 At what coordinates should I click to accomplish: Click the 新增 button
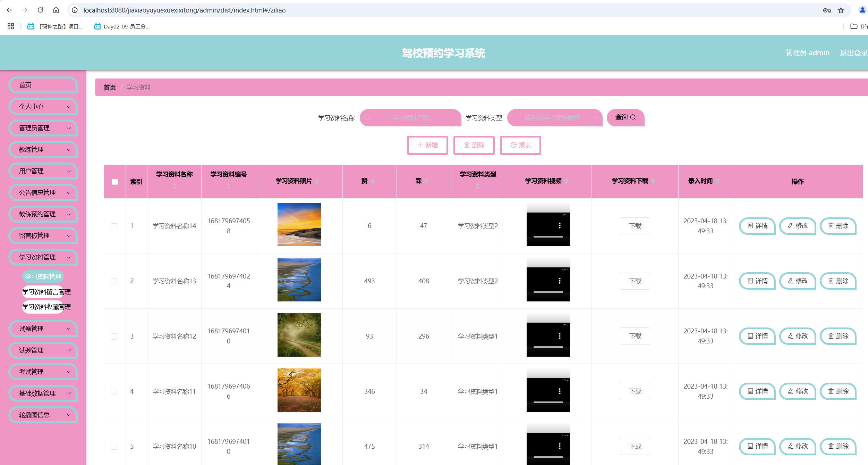coord(427,145)
